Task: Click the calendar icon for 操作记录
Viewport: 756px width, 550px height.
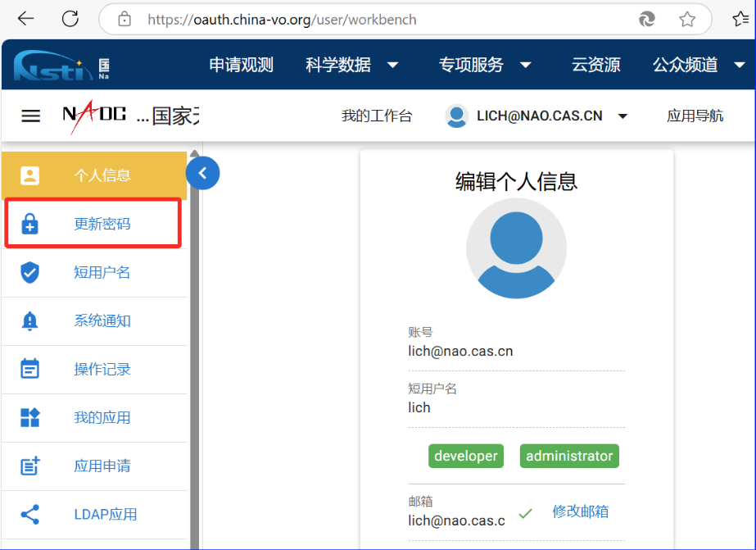Action: (x=29, y=370)
